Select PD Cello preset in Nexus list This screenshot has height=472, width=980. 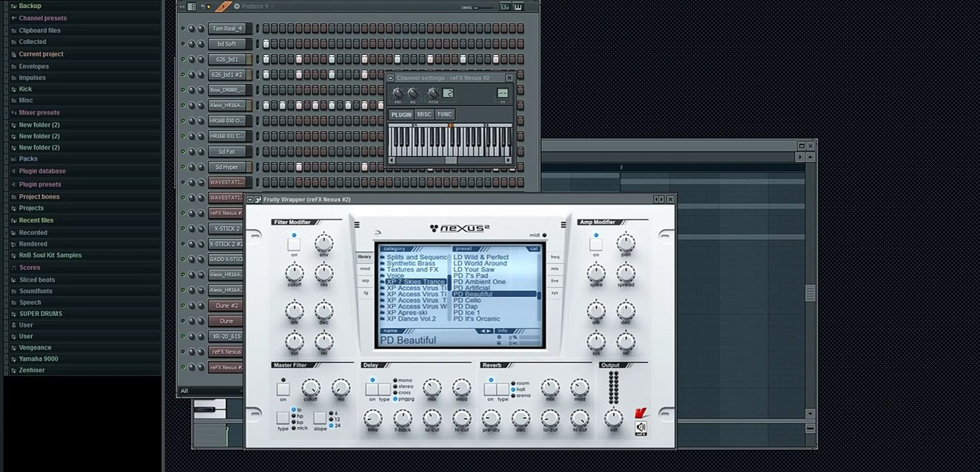467,300
